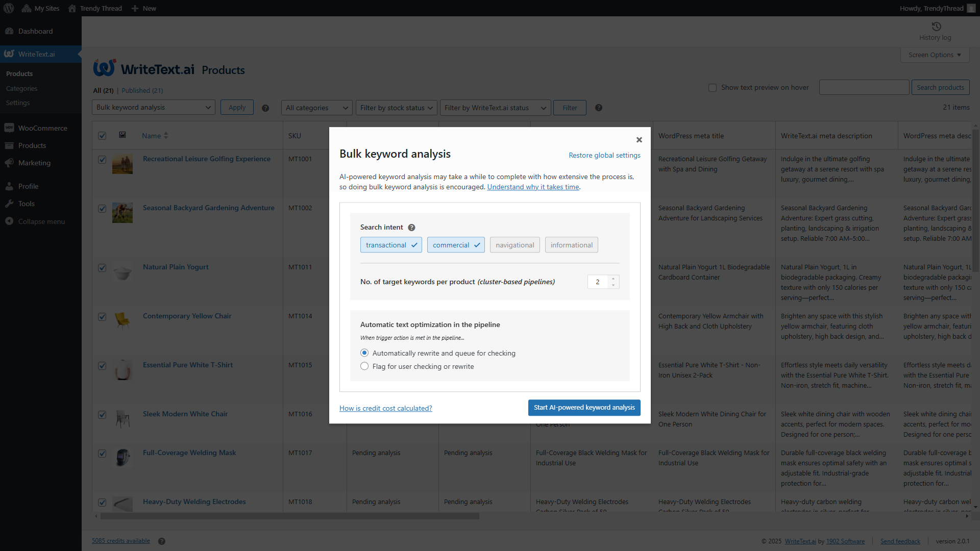
Task: Uncheck Sleek Modern White Chair row
Action: [102, 415]
